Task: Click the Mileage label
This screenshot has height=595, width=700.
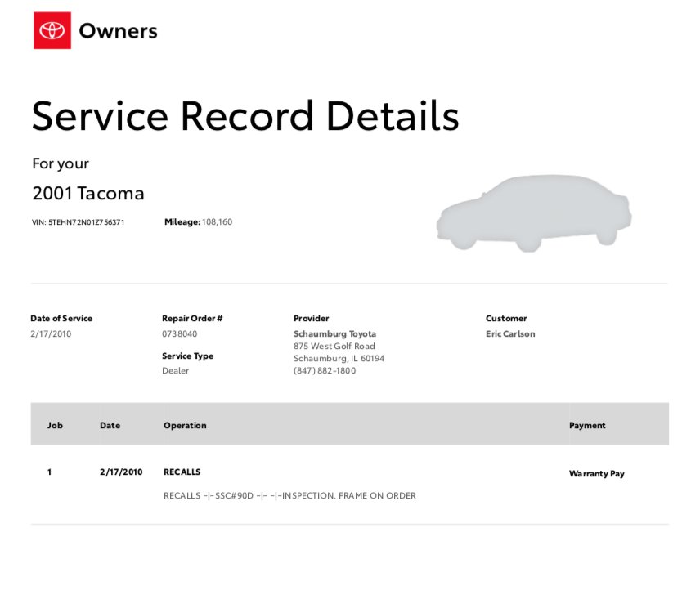Action: (x=182, y=221)
